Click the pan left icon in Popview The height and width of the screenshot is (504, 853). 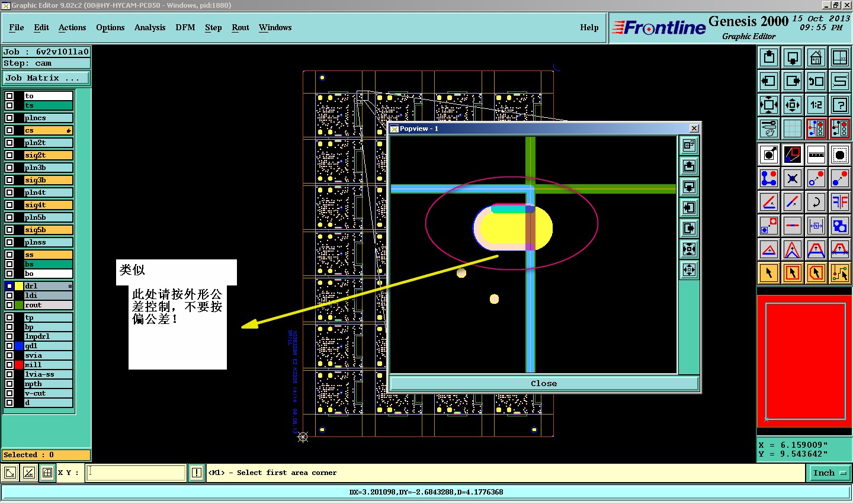point(689,207)
